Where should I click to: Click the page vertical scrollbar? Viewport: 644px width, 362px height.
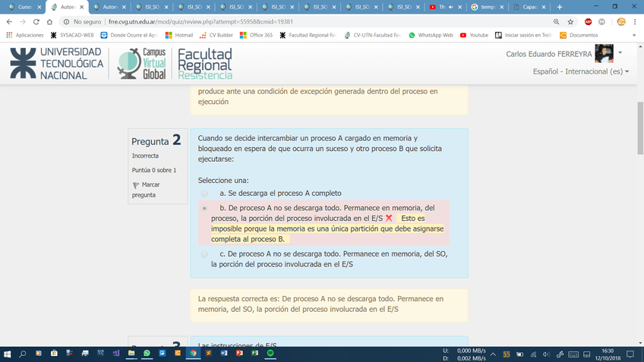coord(639,190)
